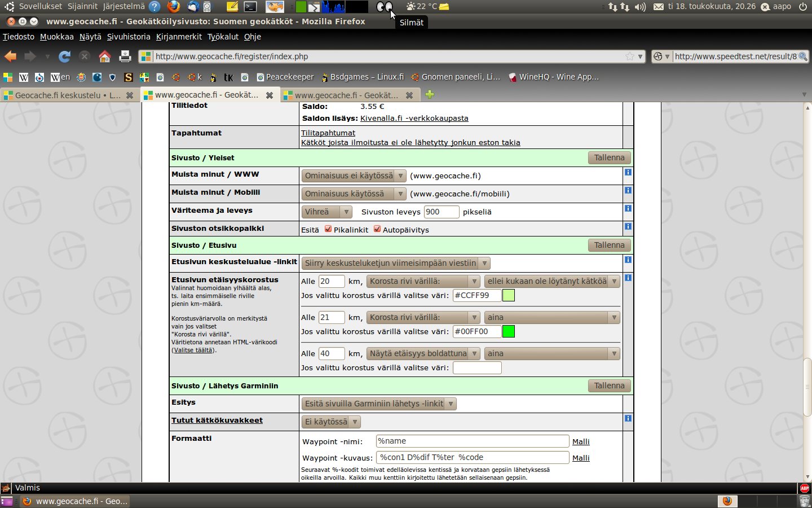The width and height of the screenshot is (812, 508).
Task: Click the bookmark star in address bar
Action: click(x=629, y=56)
